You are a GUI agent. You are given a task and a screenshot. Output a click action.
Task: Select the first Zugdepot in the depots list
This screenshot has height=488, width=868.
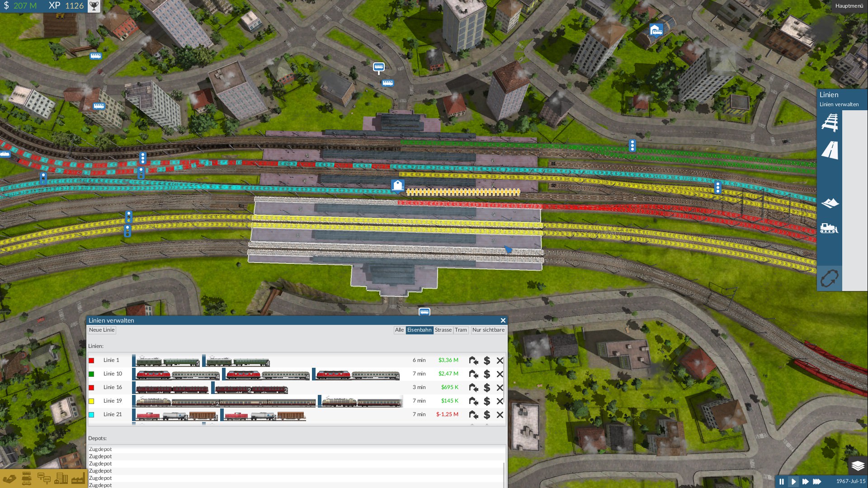point(296,449)
